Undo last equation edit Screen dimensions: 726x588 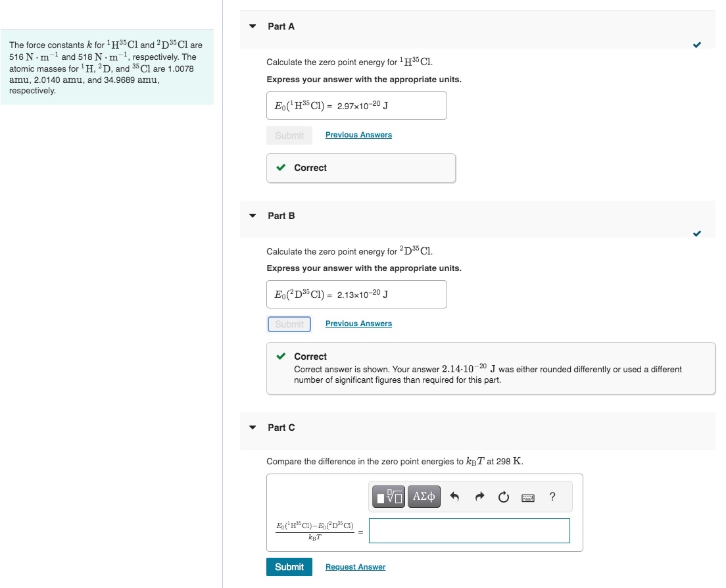454,497
